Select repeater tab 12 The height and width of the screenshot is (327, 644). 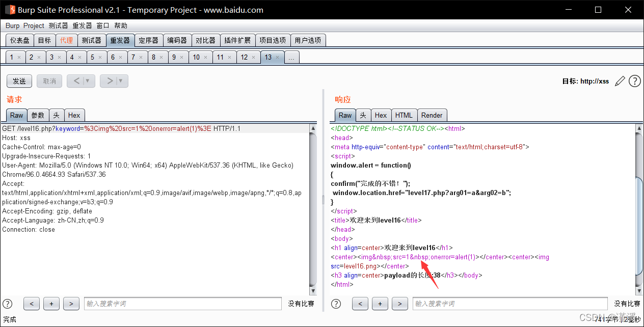248,57
